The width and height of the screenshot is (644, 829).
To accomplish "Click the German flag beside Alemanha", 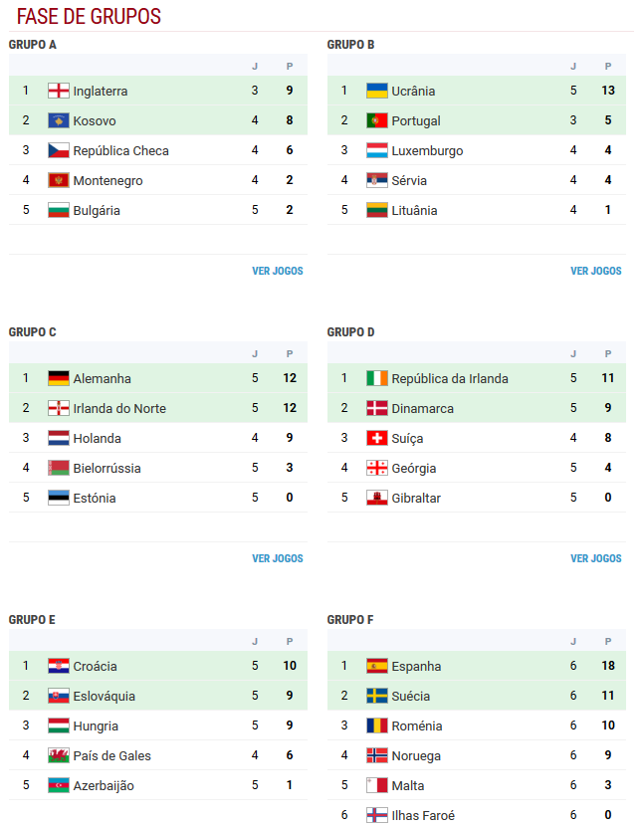I will tap(58, 378).
